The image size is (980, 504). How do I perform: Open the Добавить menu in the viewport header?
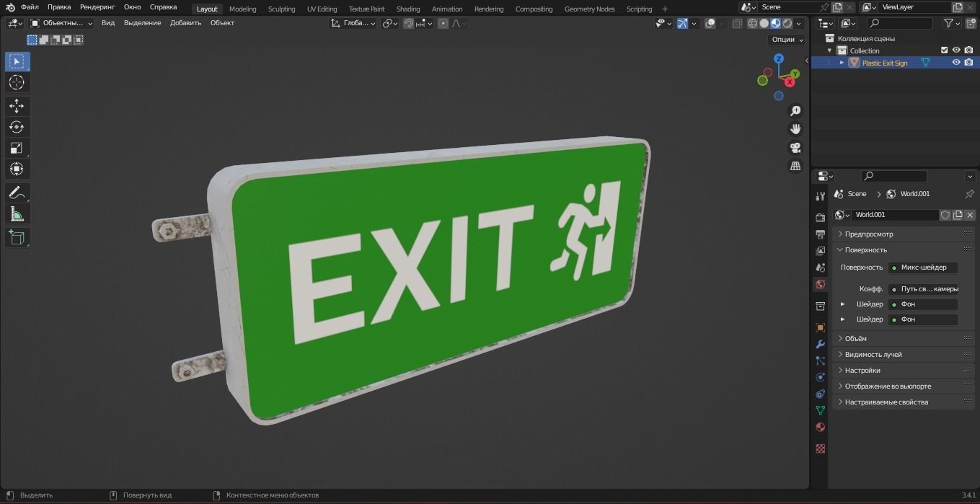pyautogui.click(x=185, y=23)
